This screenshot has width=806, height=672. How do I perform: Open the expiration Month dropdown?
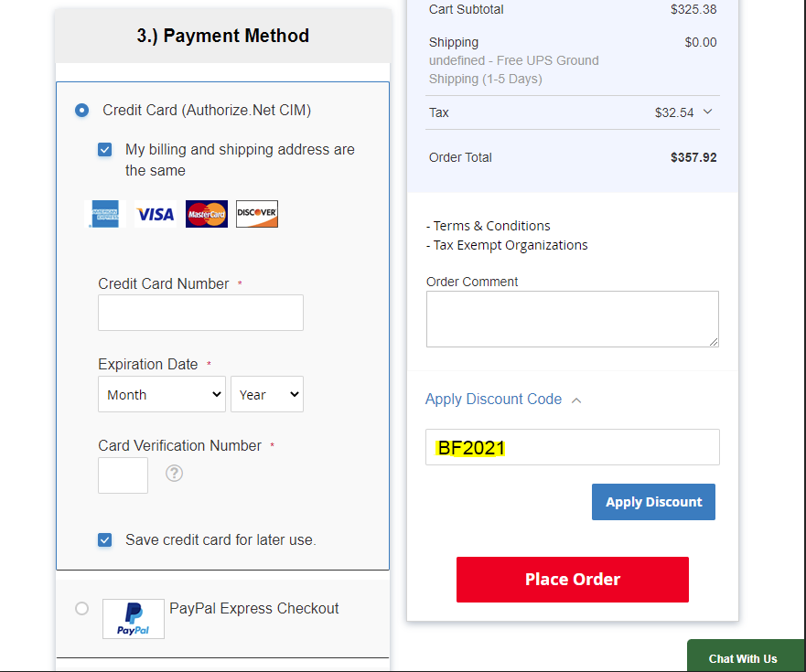(x=162, y=395)
